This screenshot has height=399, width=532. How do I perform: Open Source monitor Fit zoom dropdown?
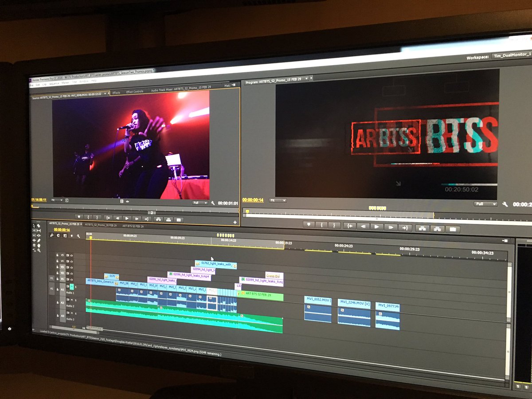click(x=56, y=200)
